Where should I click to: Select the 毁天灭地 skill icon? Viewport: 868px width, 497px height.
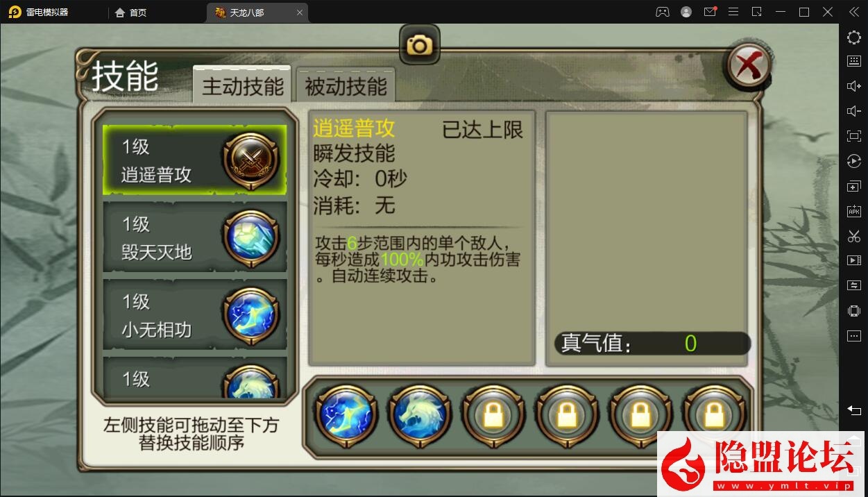click(251, 237)
